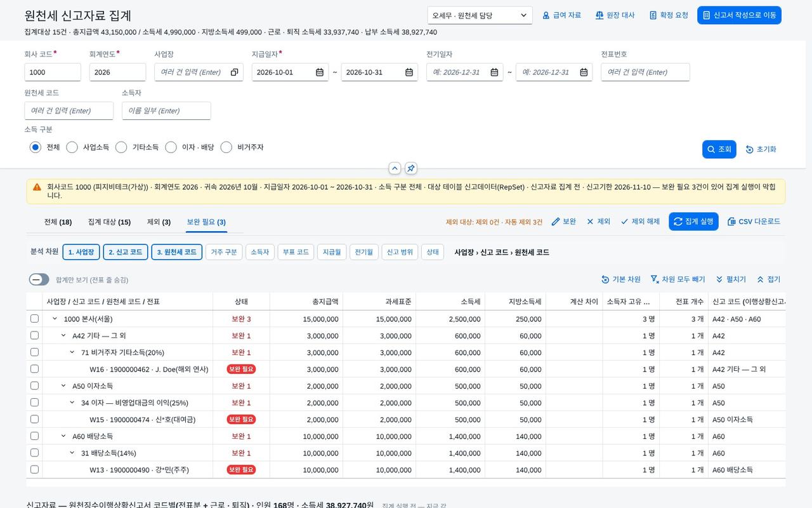Click the 조회 search button
The height and width of the screenshot is (508, 812).
coord(719,149)
